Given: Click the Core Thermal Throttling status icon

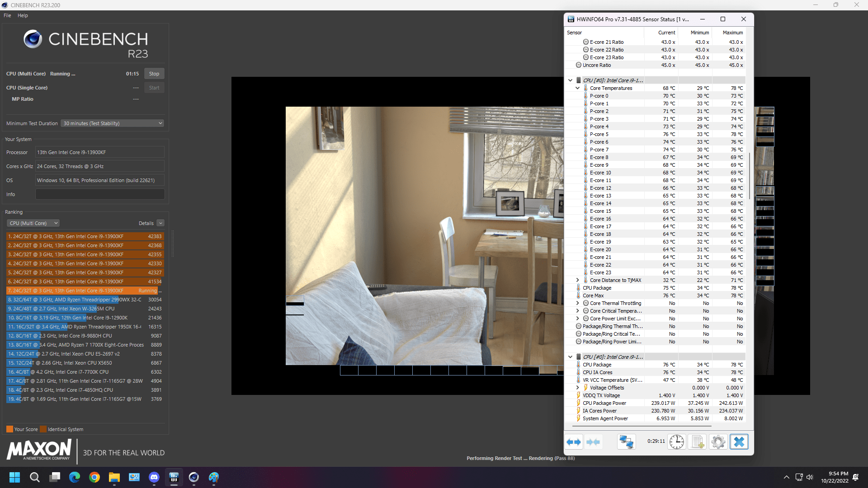Looking at the screenshot, I should tap(586, 303).
